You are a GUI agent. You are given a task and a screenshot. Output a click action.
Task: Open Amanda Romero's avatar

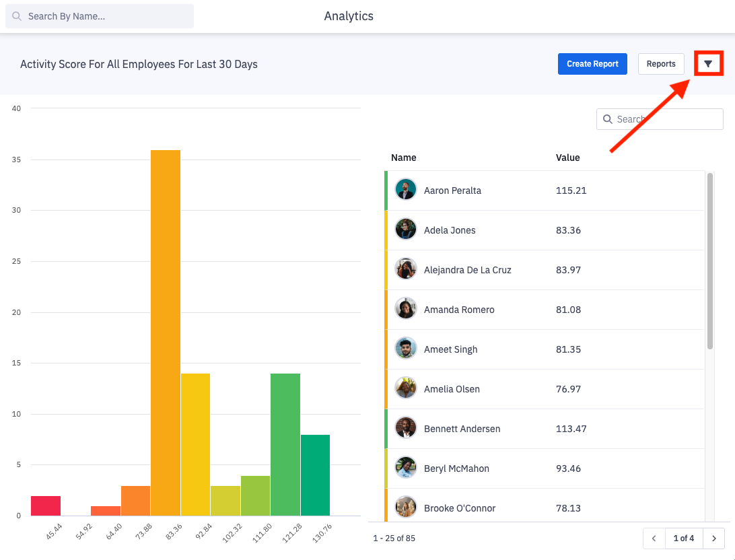[406, 310]
